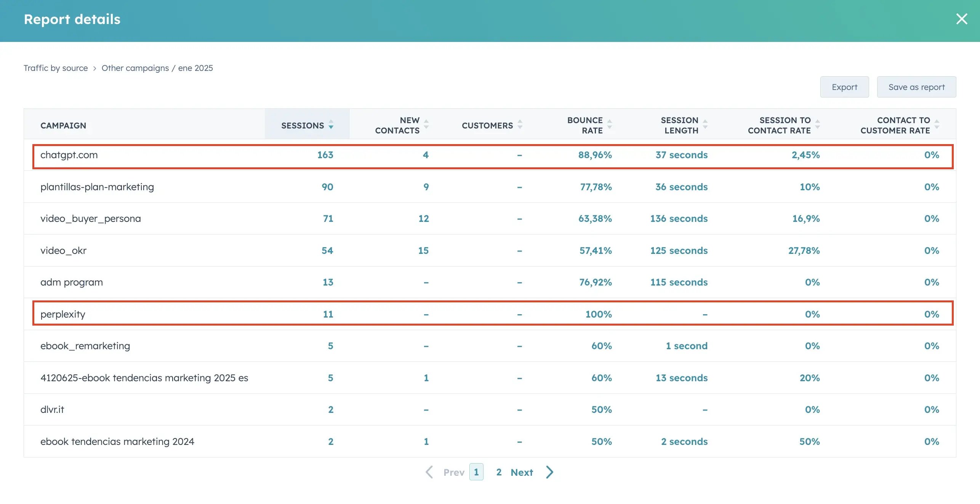Select page 2 pagination button

pyautogui.click(x=498, y=471)
